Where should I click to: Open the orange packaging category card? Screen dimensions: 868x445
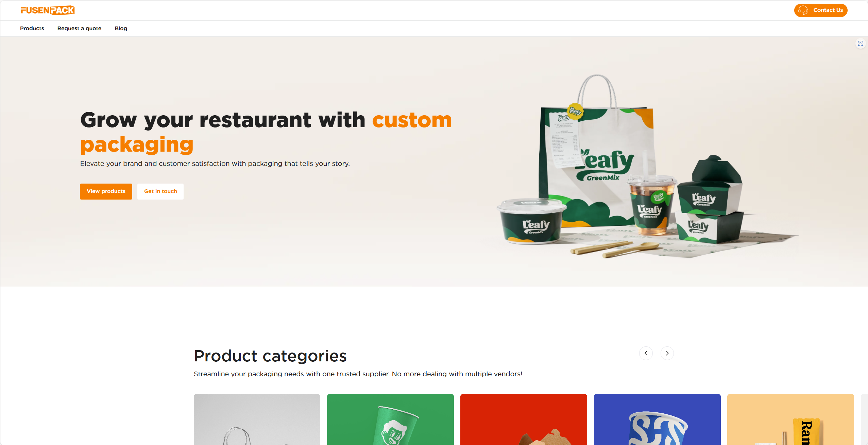[790, 420]
